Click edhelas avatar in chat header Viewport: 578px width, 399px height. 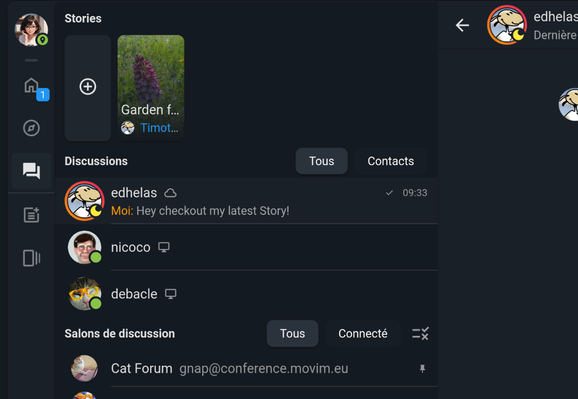click(507, 25)
